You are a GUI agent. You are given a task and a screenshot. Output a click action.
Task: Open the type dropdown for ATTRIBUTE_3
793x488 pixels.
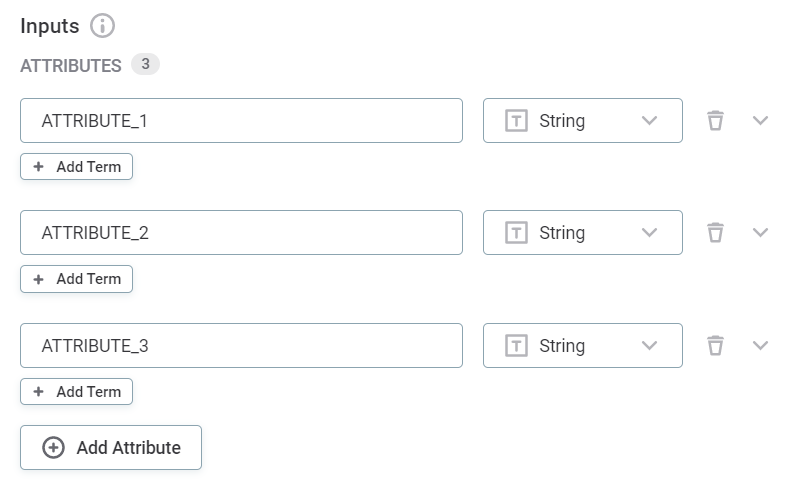click(x=649, y=346)
